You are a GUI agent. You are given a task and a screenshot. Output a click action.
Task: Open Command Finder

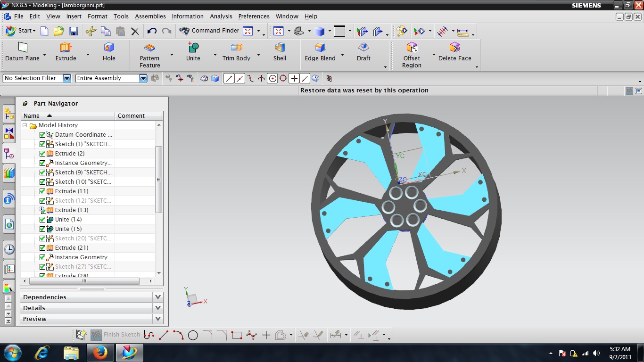coord(210,31)
